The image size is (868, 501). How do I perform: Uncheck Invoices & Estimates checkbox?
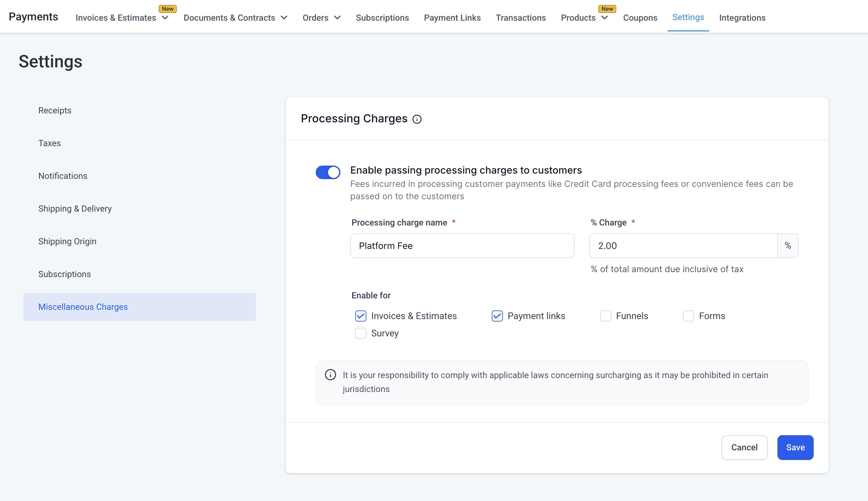click(x=360, y=316)
